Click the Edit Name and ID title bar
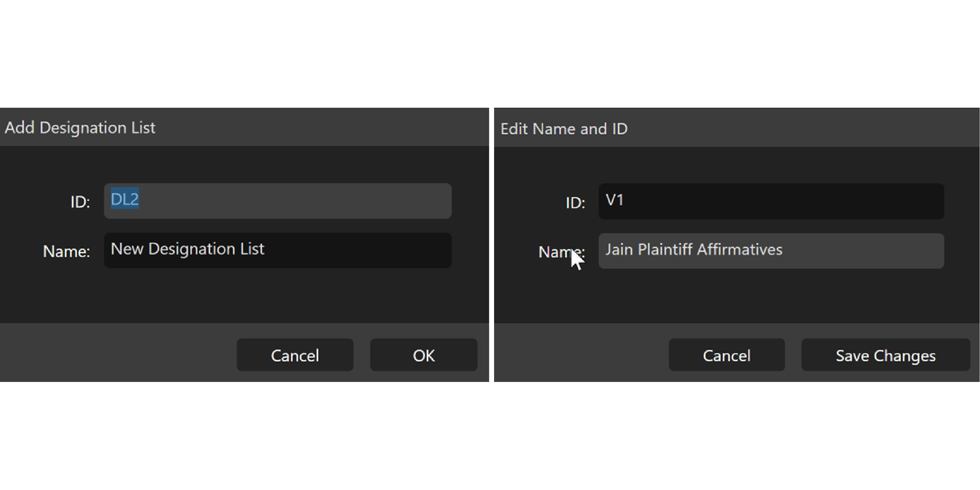The height and width of the screenshot is (490, 980). pos(736,129)
